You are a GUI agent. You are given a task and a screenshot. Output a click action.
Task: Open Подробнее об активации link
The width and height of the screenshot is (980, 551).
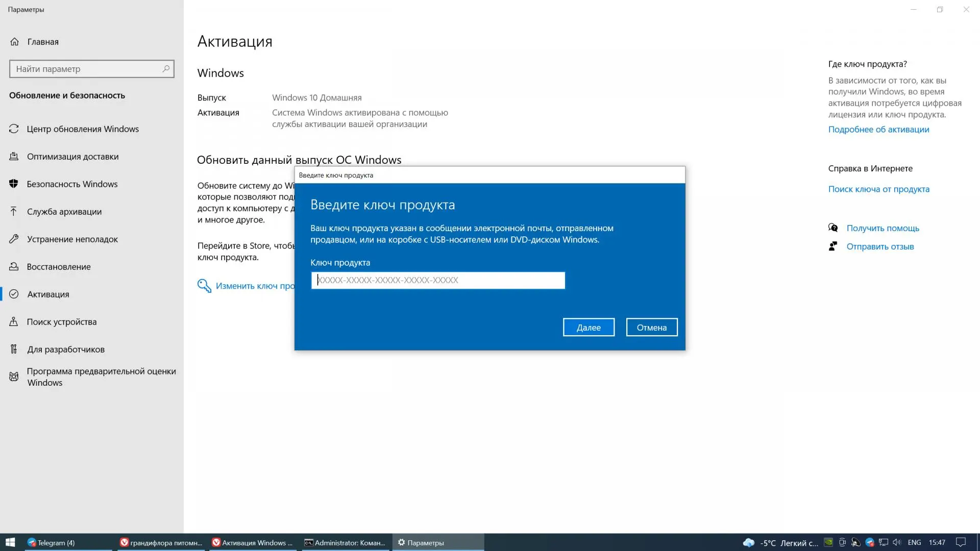tap(878, 130)
